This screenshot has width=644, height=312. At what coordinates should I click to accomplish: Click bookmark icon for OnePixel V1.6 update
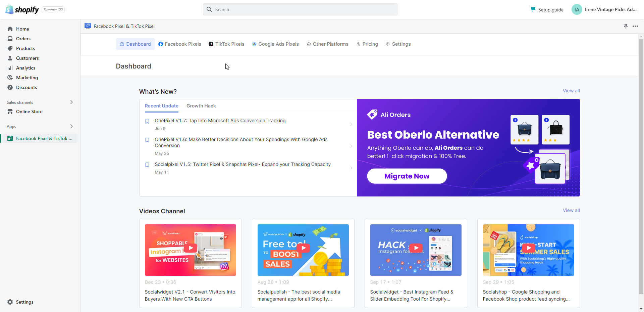click(x=147, y=140)
